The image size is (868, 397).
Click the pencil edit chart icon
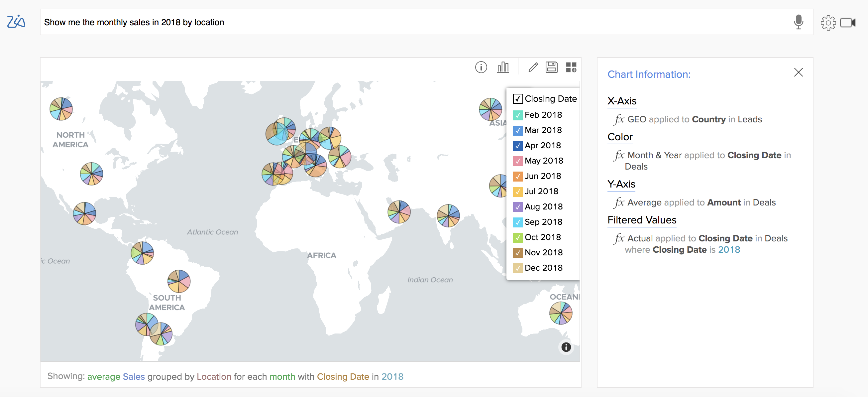coord(533,67)
